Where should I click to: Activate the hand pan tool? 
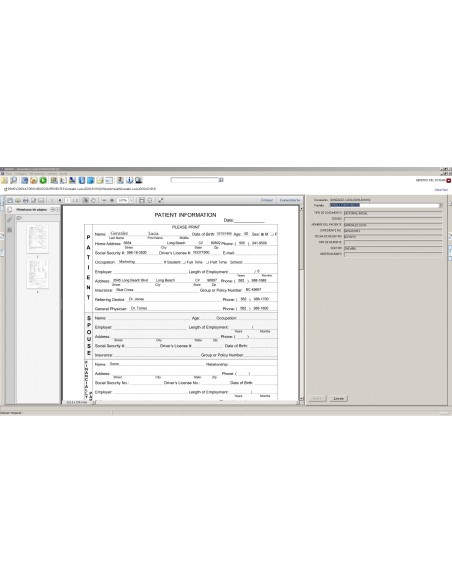(93, 200)
